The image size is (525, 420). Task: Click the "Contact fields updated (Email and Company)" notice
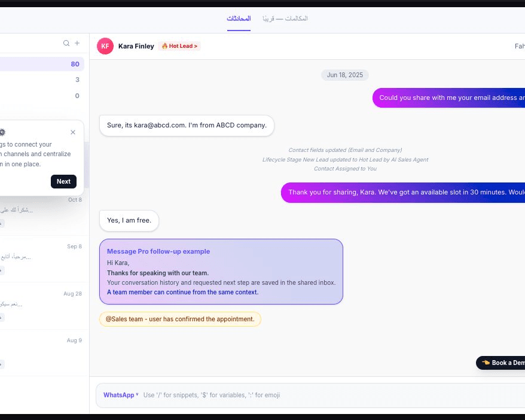pos(345,150)
